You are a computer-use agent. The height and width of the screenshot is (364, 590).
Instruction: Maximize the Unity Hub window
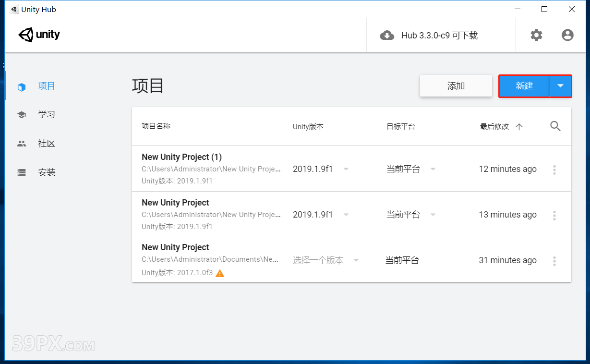(x=544, y=9)
